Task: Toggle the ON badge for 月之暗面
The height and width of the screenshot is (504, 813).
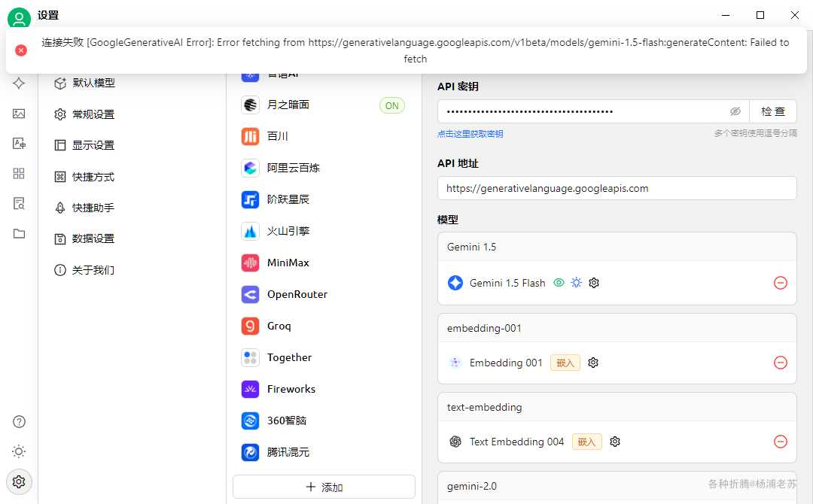Action: (392, 105)
